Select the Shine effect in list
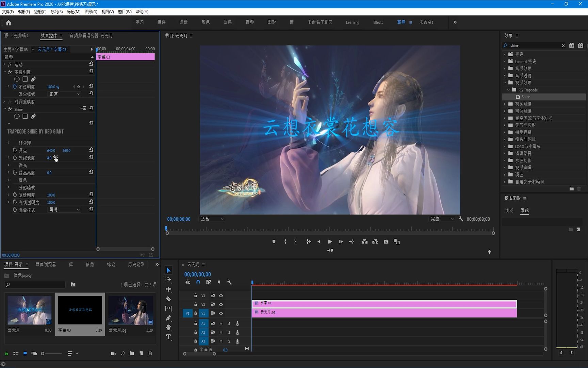 point(526,97)
